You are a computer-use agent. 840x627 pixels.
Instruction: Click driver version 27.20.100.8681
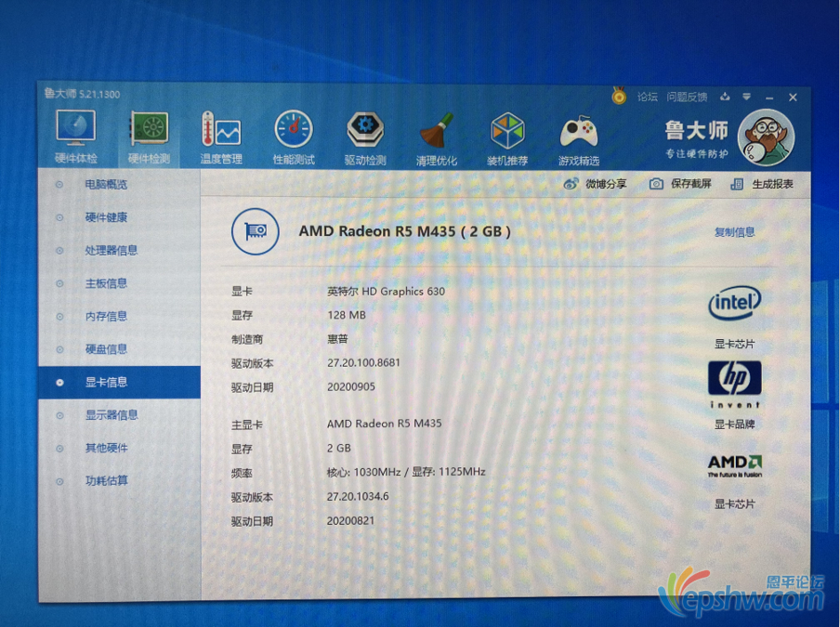click(x=363, y=362)
